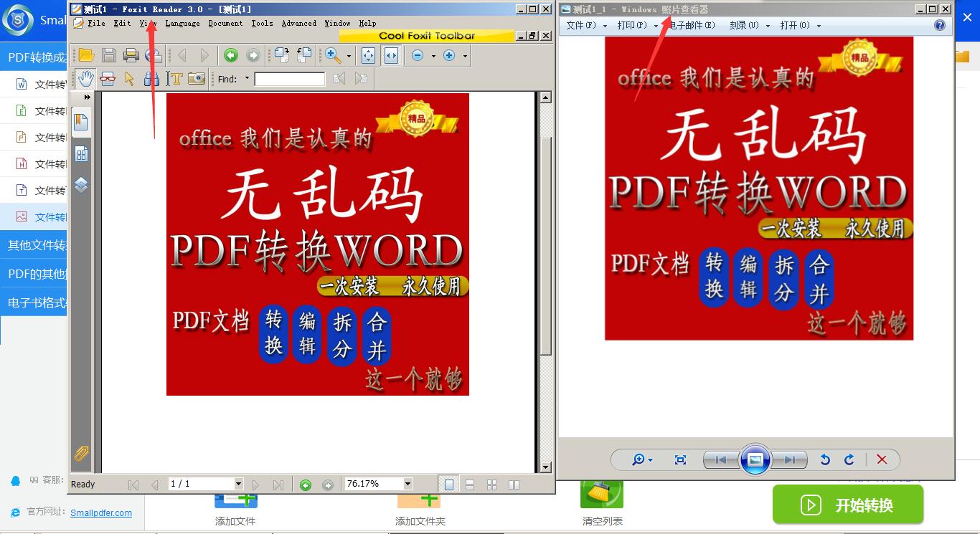Activate the Snapshot camera tool
This screenshot has height=534, width=980.
[197, 79]
